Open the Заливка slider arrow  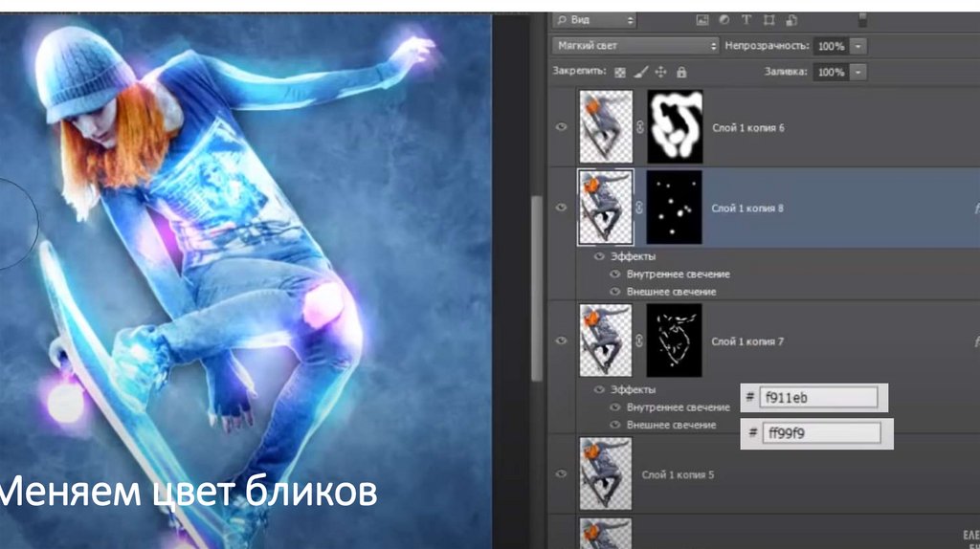pyautogui.click(x=857, y=73)
